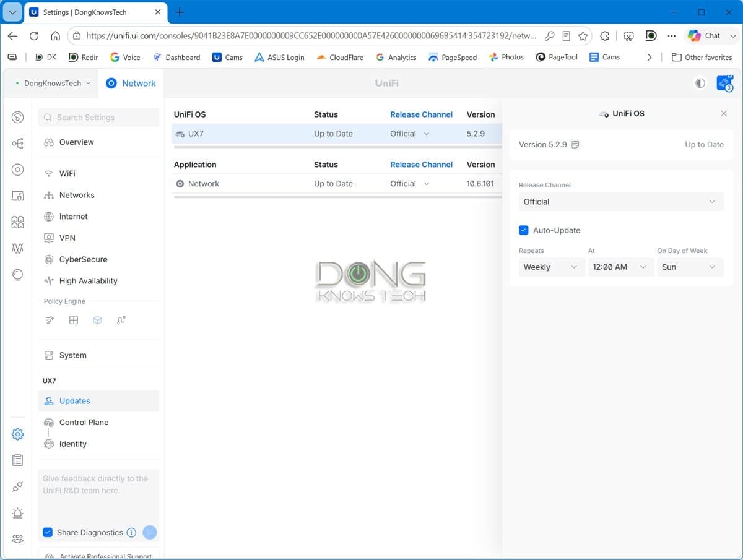
Task: Click Activate Professional Support button
Action: click(x=98, y=554)
